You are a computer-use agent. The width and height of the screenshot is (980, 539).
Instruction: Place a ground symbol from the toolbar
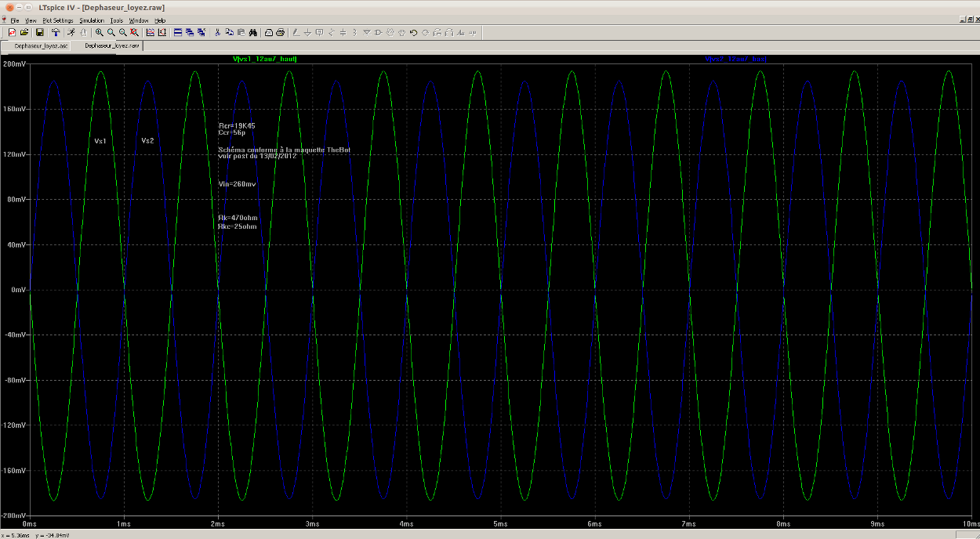pyautogui.click(x=307, y=32)
